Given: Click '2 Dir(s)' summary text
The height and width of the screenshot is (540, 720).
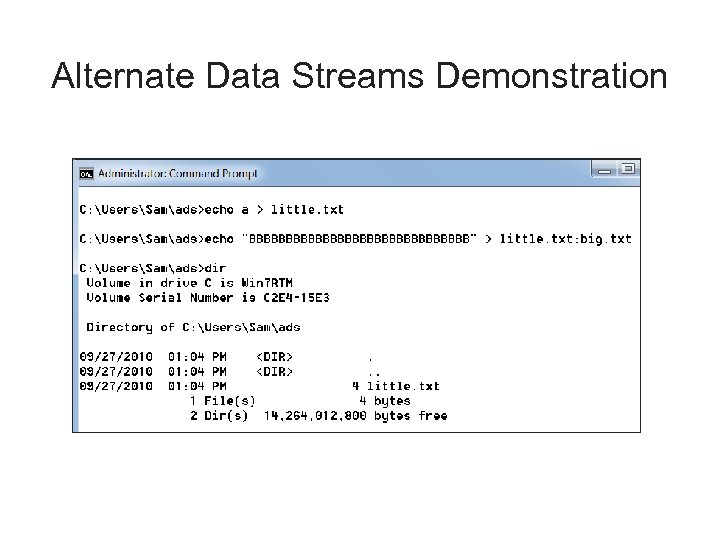Looking at the screenshot, I should pyautogui.click(x=219, y=416).
